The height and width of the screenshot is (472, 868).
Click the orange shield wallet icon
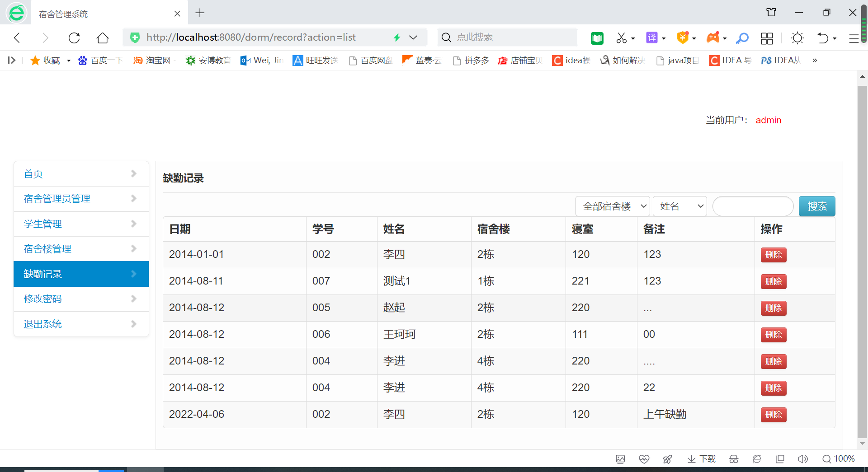pyautogui.click(x=682, y=37)
